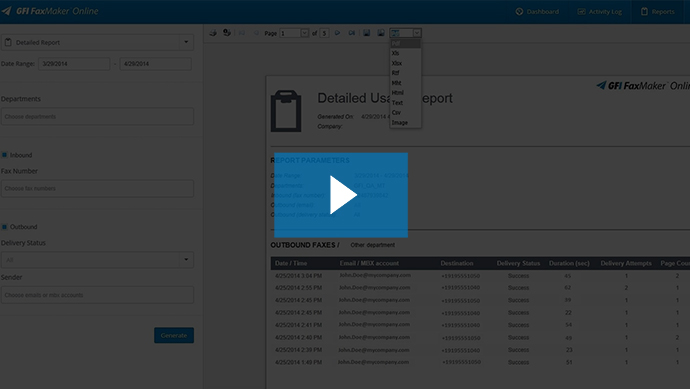
Task: Click the Generate button
Action: click(x=174, y=335)
